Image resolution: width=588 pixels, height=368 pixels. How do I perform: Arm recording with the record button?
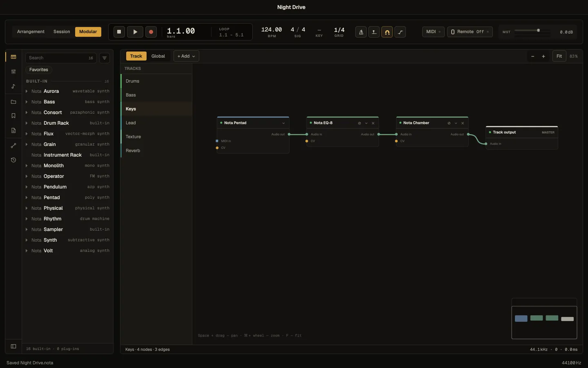151,31
